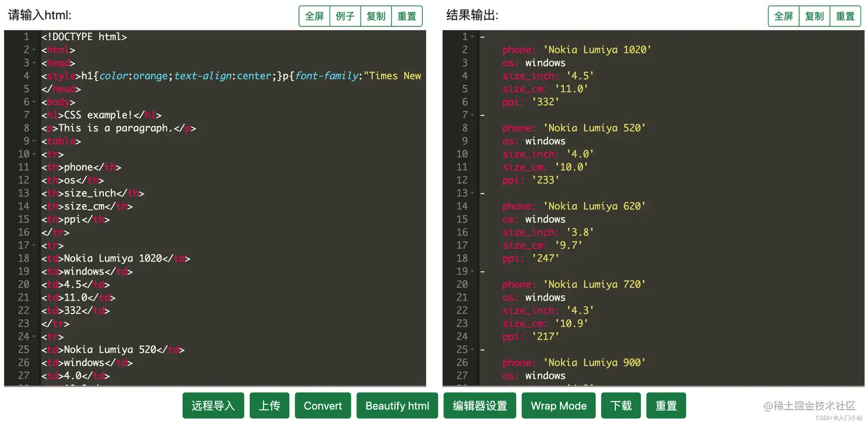
Task: Fold the <table> block on line 9
Action: pos(34,141)
